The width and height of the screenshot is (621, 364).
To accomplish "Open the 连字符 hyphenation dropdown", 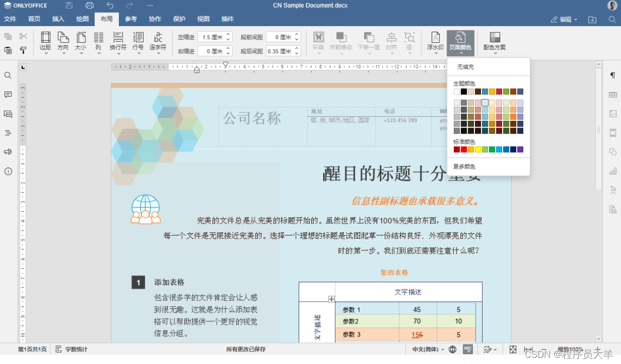I will pyautogui.click(x=158, y=42).
